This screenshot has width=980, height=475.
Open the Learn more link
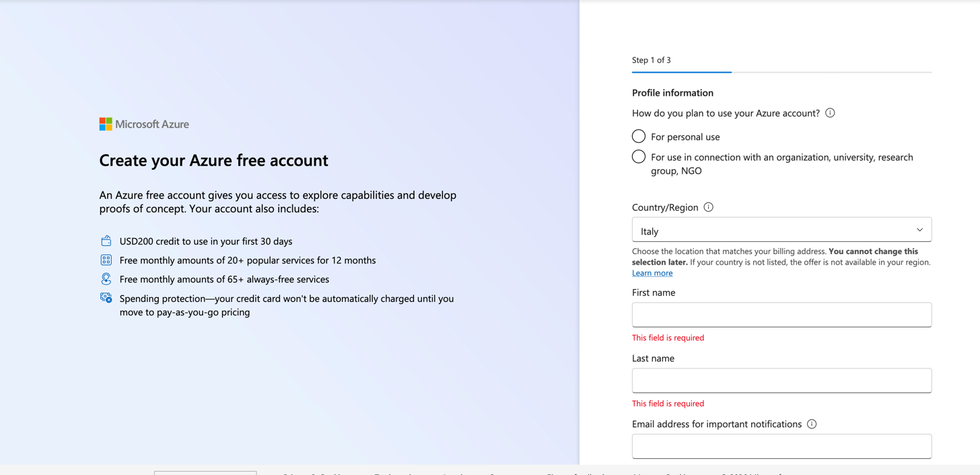(652, 272)
